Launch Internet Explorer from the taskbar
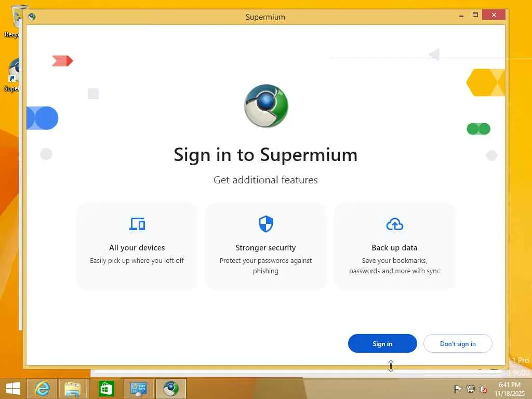Screen dimensions: 532x399 point(42,389)
